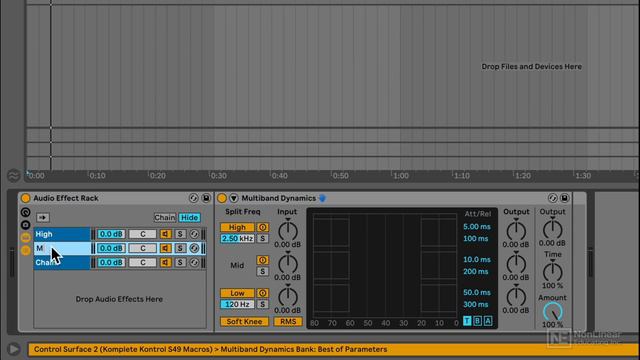Click the 120 Hz split frequency field
The image size is (640, 360).
pyautogui.click(x=237, y=304)
